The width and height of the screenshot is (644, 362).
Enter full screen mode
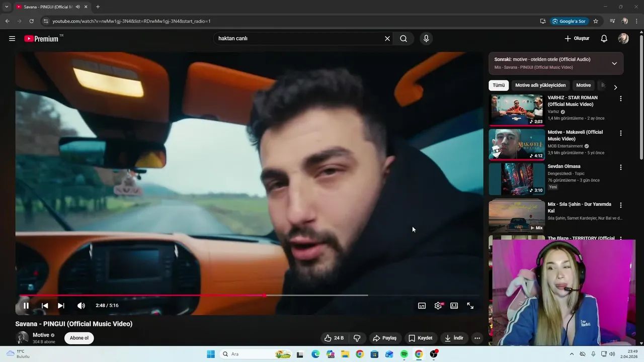point(470,306)
